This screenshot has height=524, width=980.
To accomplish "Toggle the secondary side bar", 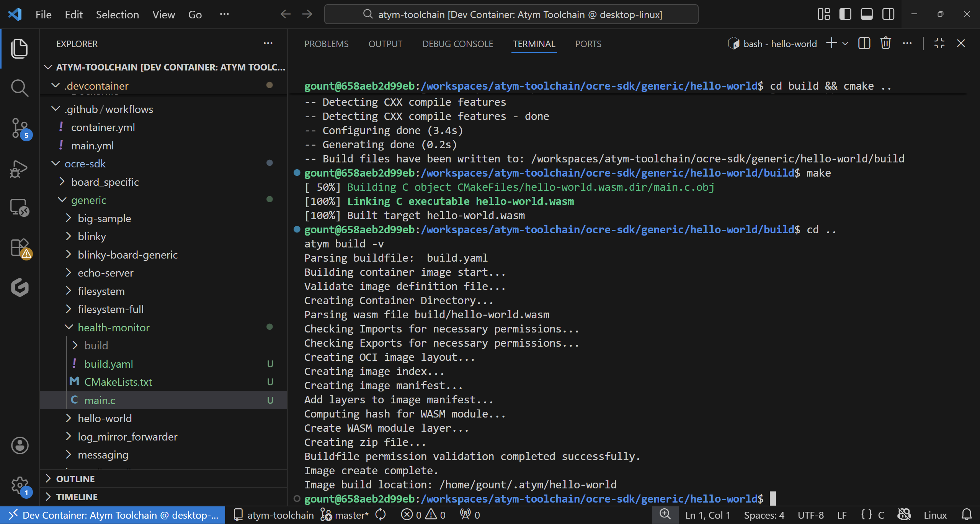I will coord(888,14).
